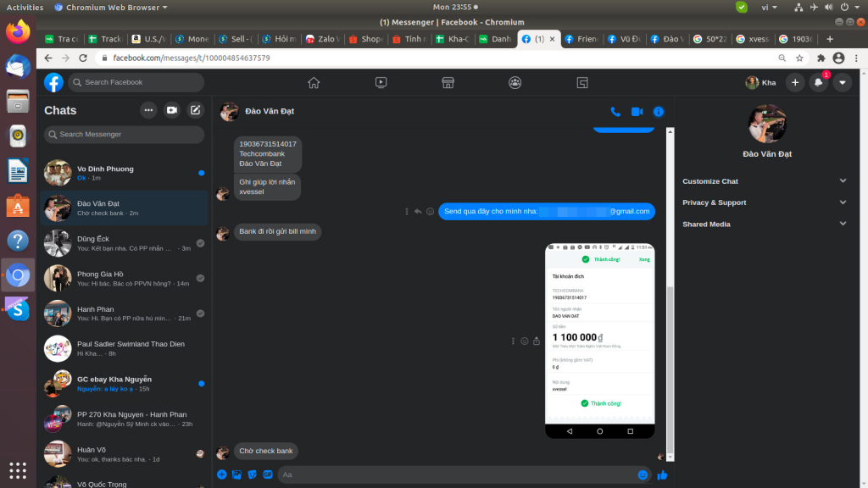Open Kha profile link in header
Image resolution: width=868 pixels, height=488 pixels.
(x=761, y=82)
